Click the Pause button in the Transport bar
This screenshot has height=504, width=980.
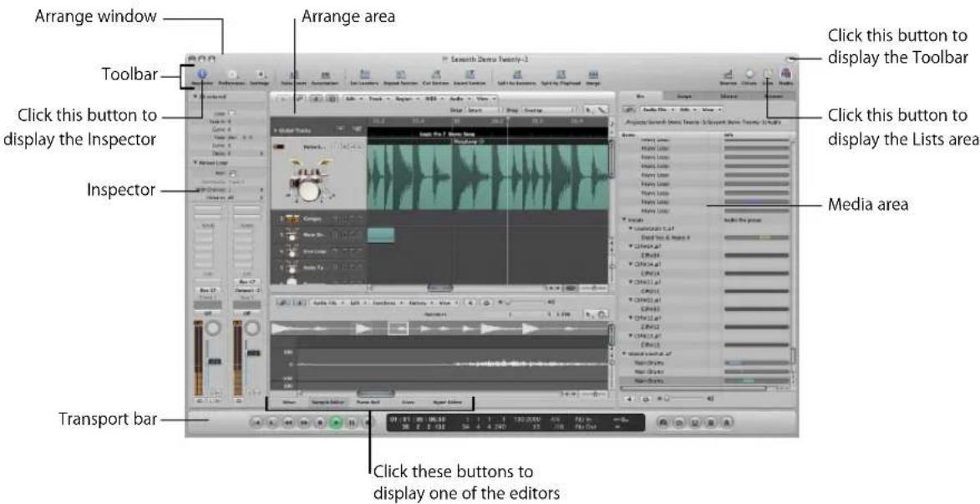tap(351, 423)
